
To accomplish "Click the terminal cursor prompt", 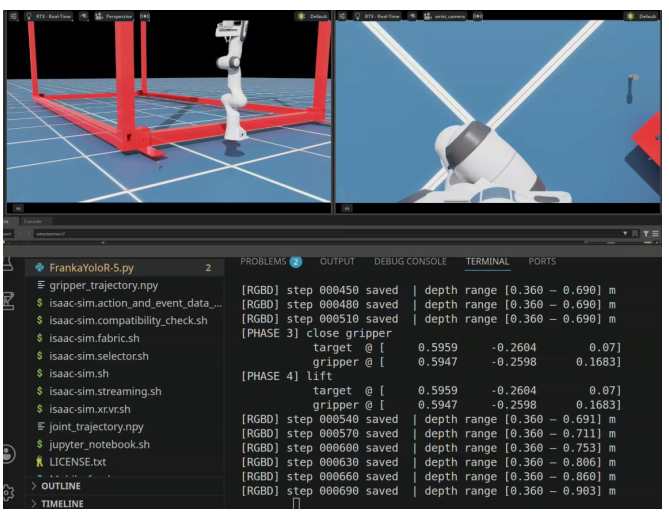I will click(x=297, y=504).
